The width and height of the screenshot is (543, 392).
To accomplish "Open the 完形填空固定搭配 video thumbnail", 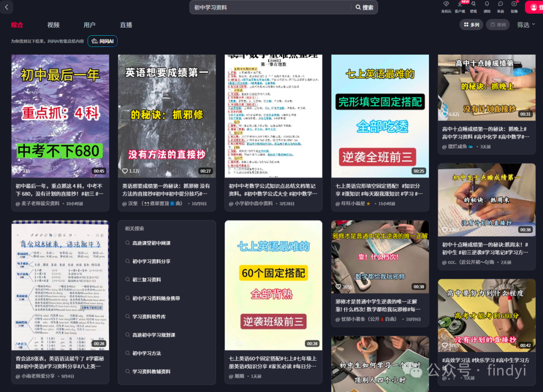I will (380, 116).
